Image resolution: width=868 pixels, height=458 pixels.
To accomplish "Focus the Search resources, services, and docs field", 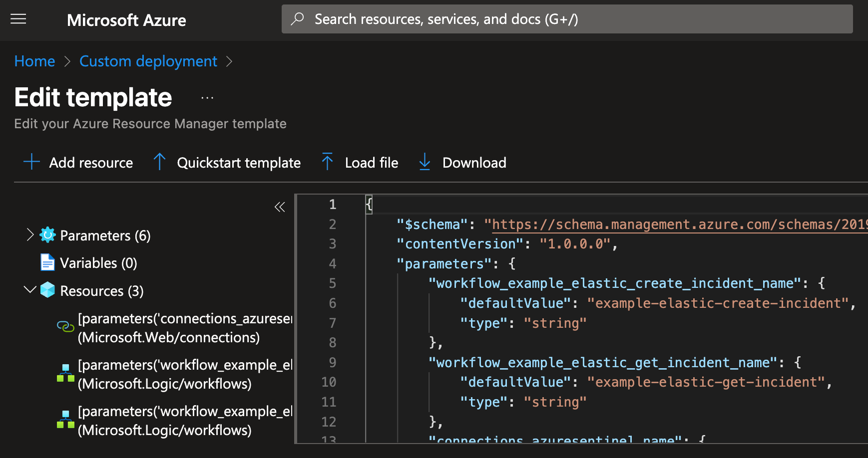I will 567,19.
